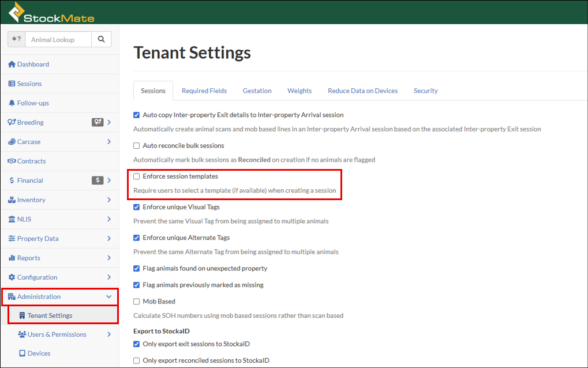
Task: Switch to the Required Fields tab
Action: pos(204,91)
